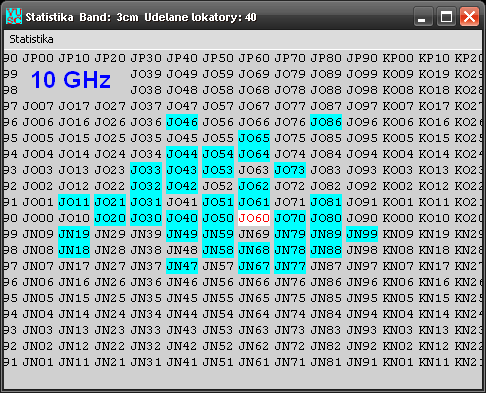
Task: Click the highlighted JO31 locator
Action: pos(146,202)
